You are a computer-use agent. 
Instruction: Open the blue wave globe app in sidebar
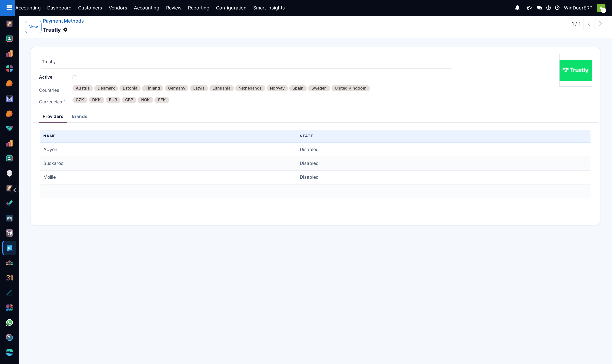[x=9, y=353]
